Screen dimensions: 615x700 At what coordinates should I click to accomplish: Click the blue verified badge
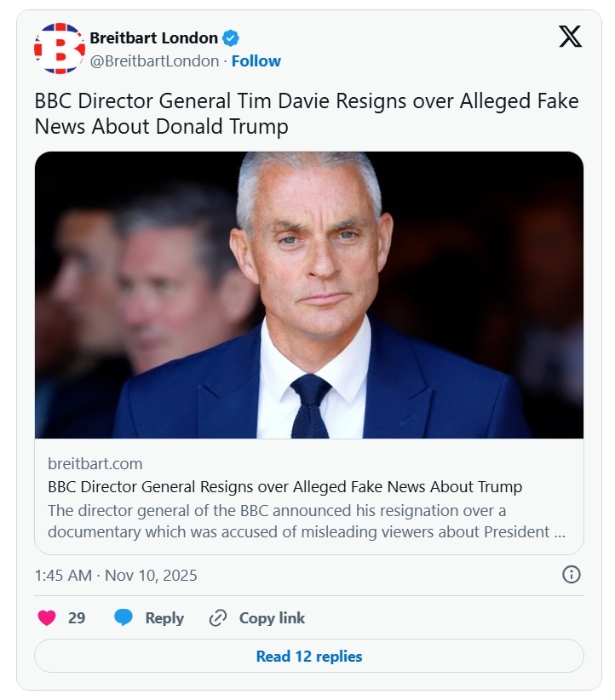pyautogui.click(x=231, y=37)
